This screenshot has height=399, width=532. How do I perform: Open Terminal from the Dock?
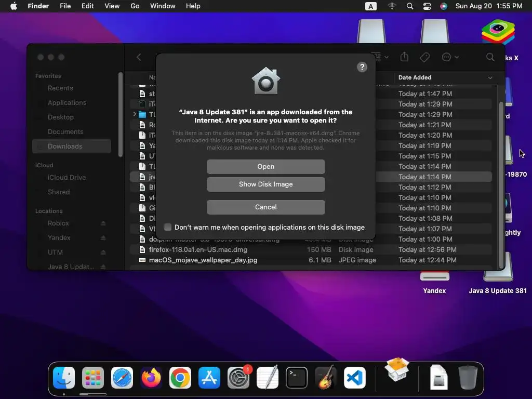tap(297, 378)
